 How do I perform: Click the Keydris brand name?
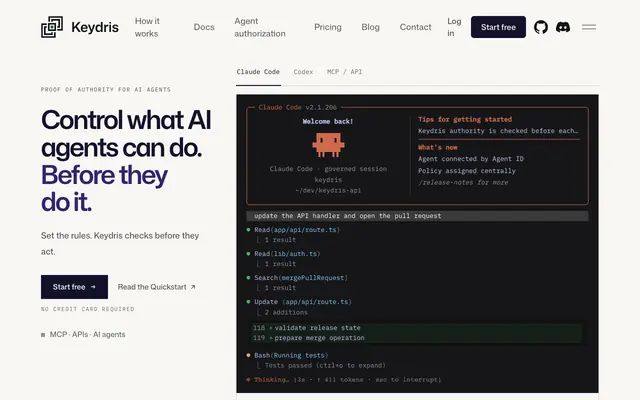click(x=95, y=27)
